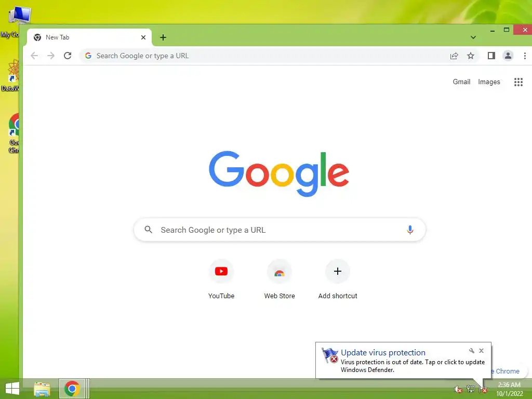Image resolution: width=532 pixels, height=399 pixels.
Task: Open the Action Center flag tray icon
Action: 483,390
